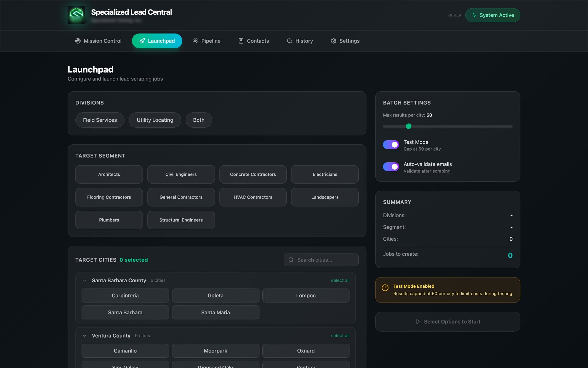Select the city Oxnard
588x368 pixels.
306,351
